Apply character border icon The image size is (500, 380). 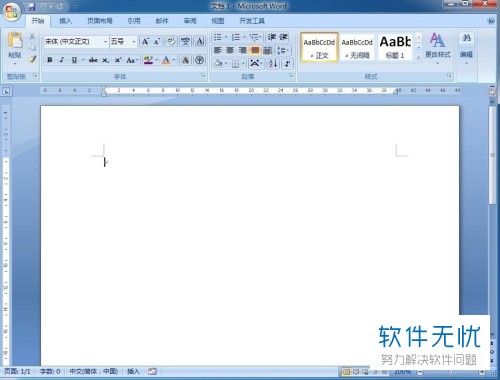[200, 41]
